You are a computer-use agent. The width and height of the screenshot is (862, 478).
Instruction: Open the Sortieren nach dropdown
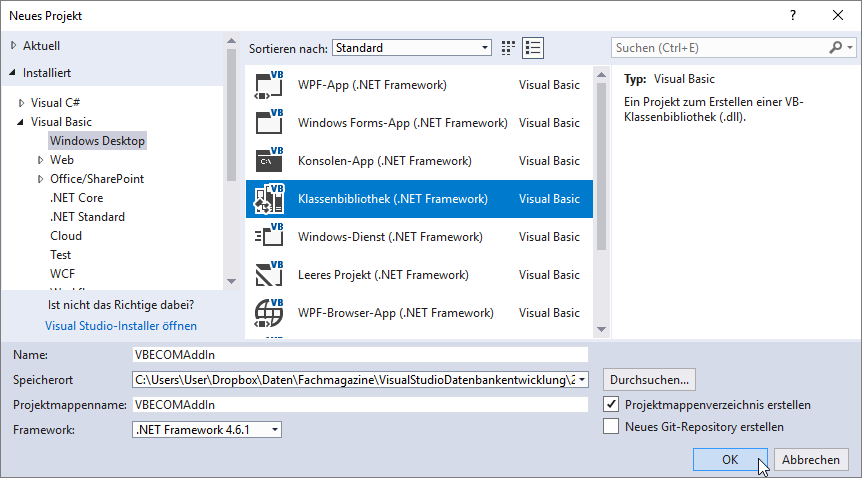point(412,48)
